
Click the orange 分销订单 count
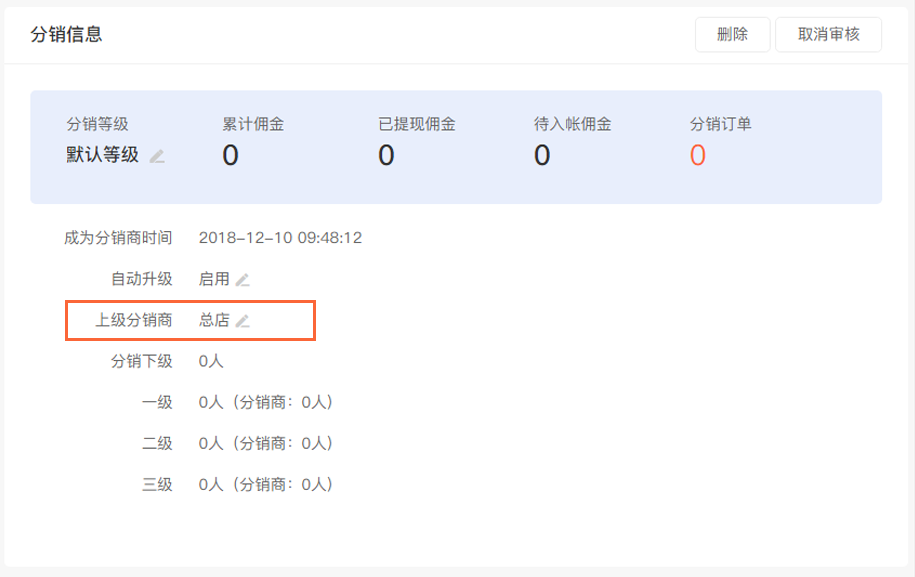click(x=697, y=156)
